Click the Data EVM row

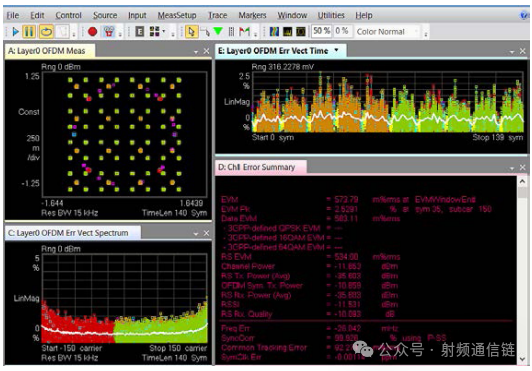310,219
